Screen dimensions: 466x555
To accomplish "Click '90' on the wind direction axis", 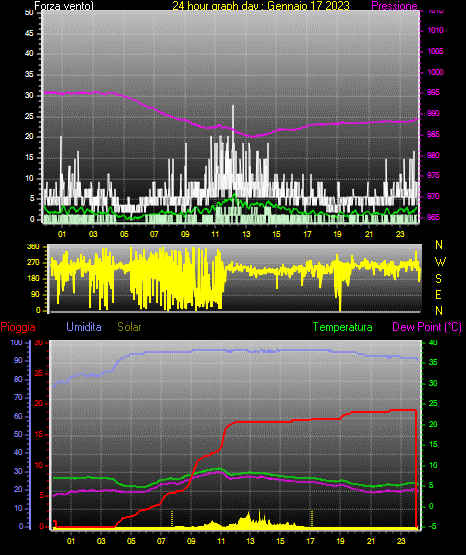I will pos(35,294).
